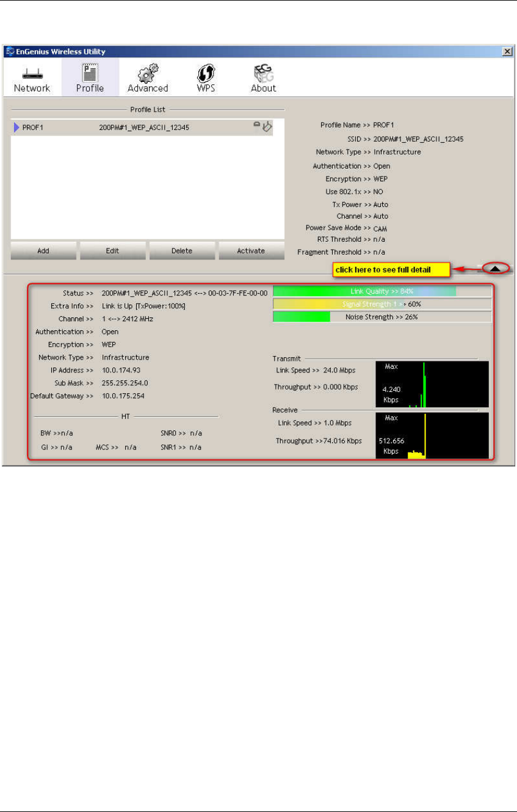
Task: Click Transmit 'Link Speed >> 24.0 Mbps'
Action: pos(316,370)
